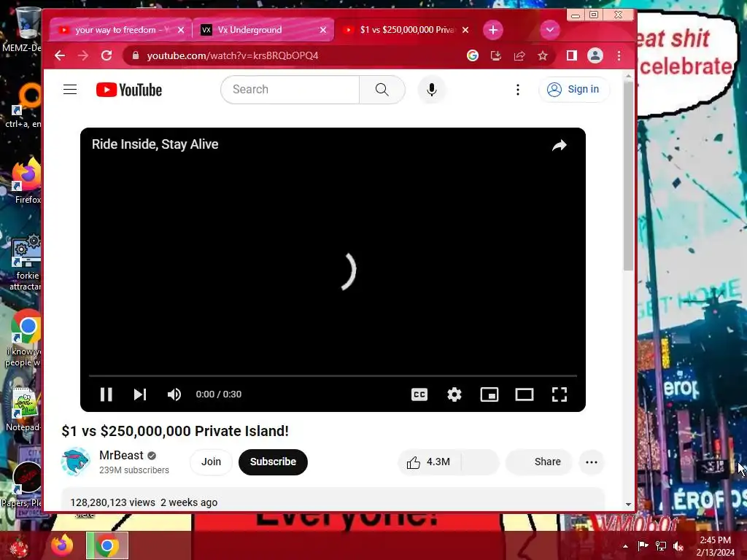Open network icon in tray
The image size is (747, 560).
click(661, 546)
